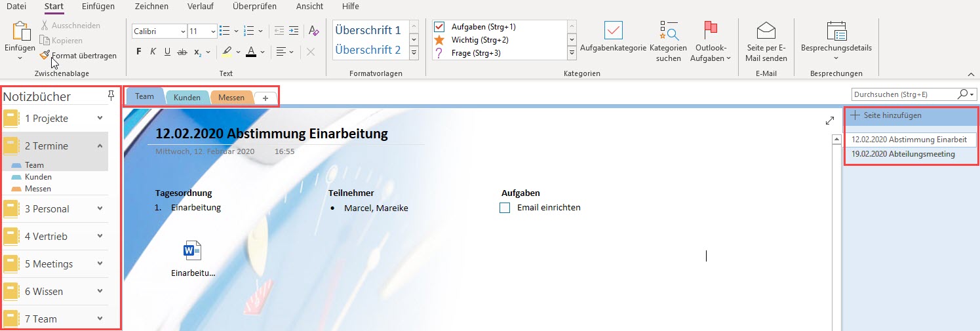The image size is (980, 331).
Task: Switch to the Einfügen ribbon tab
Action: [98, 7]
